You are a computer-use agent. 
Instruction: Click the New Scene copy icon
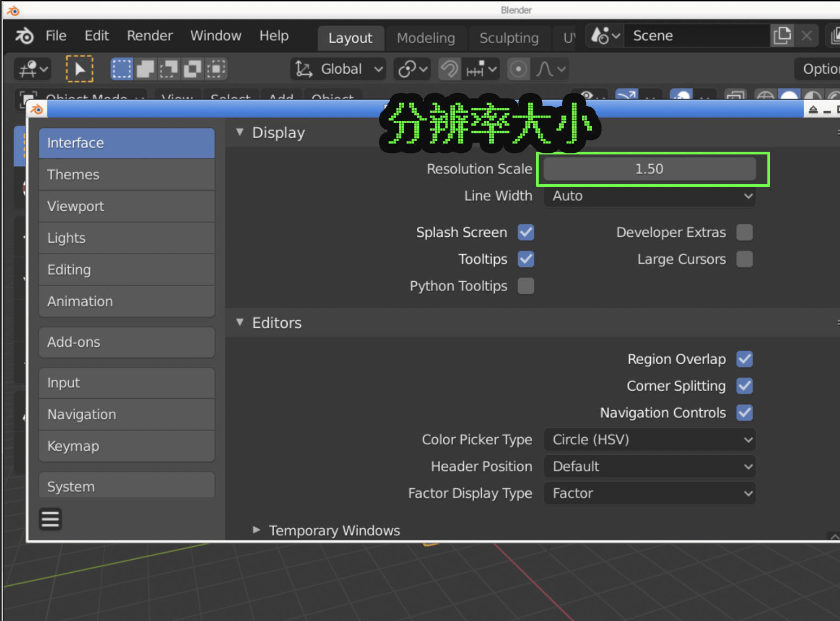[x=782, y=36]
